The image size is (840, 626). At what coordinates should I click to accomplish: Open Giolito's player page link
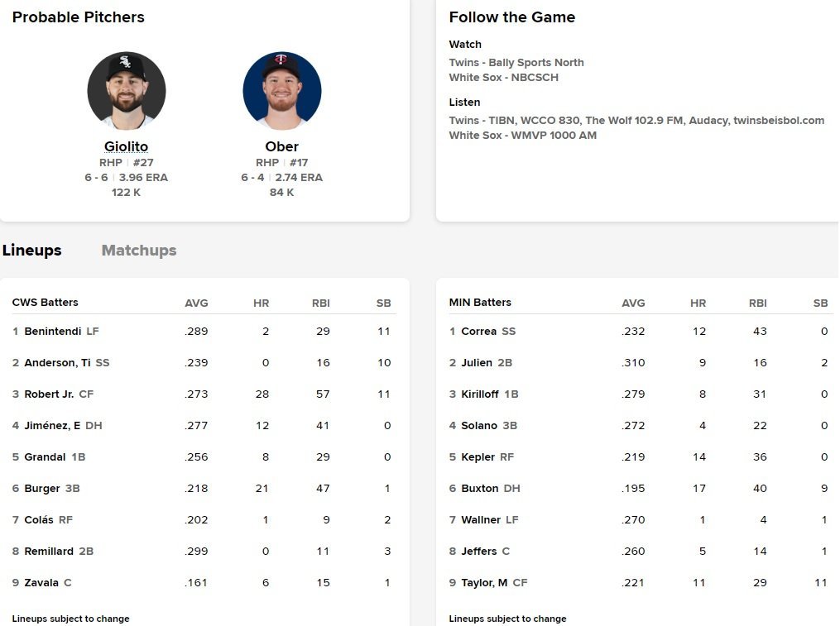pyautogui.click(x=127, y=147)
